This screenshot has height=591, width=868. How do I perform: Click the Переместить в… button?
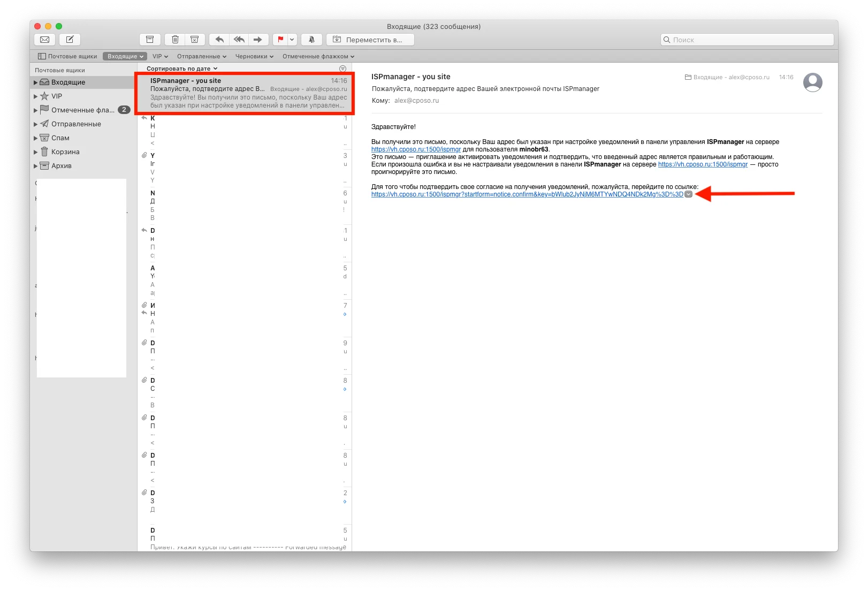pos(370,40)
